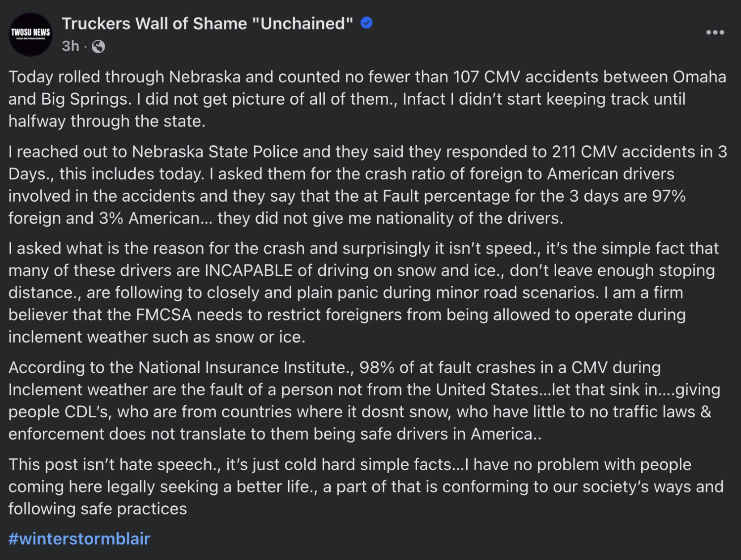
Task: Click the blue verified badge icon
Action: (x=366, y=23)
